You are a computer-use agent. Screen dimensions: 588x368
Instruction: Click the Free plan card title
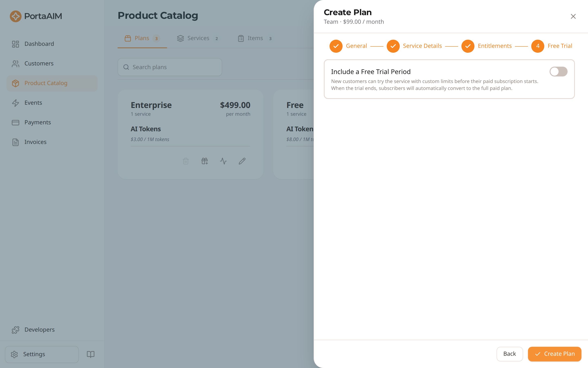click(295, 105)
